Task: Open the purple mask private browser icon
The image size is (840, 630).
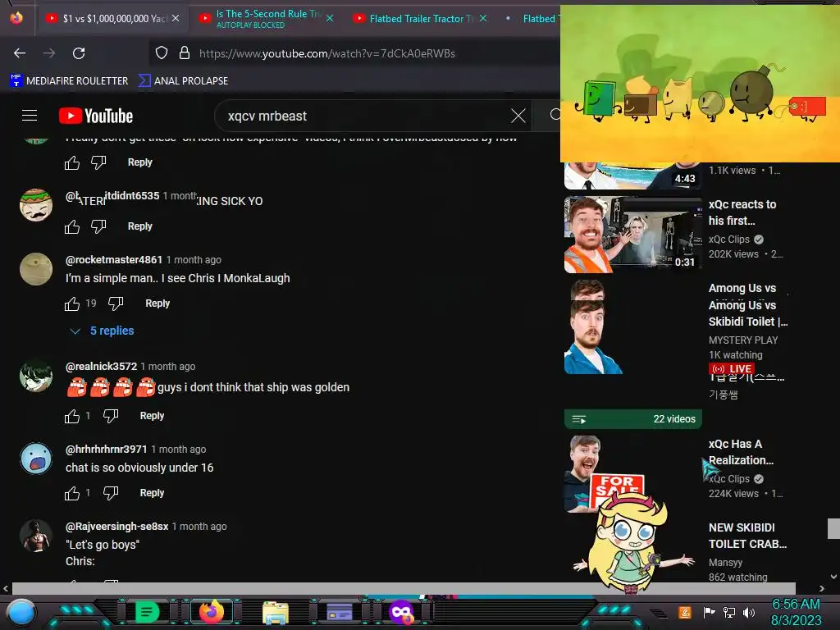Action: pyautogui.click(x=401, y=612)
